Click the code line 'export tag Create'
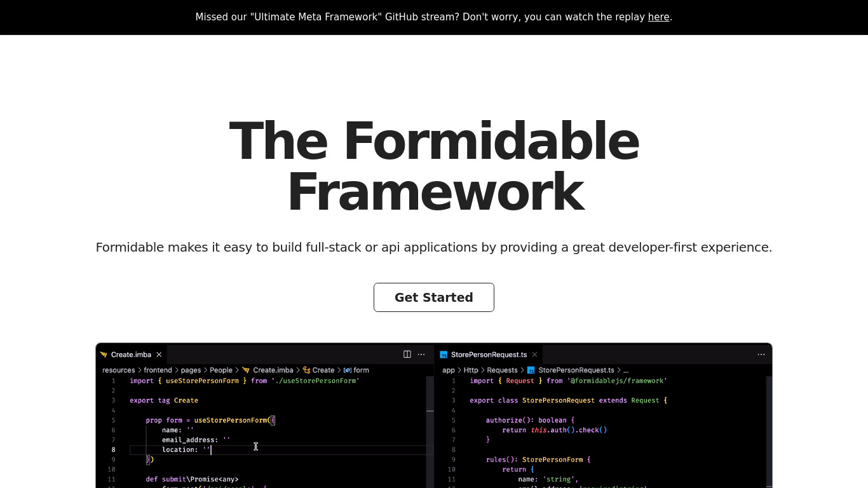This screenshot has height=488, width=868. [164, 400]
